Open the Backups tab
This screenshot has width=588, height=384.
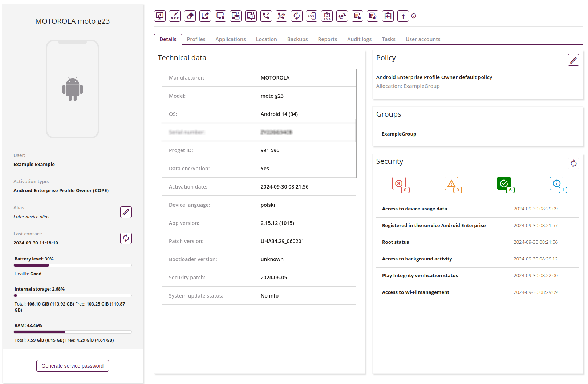[297, 39]
